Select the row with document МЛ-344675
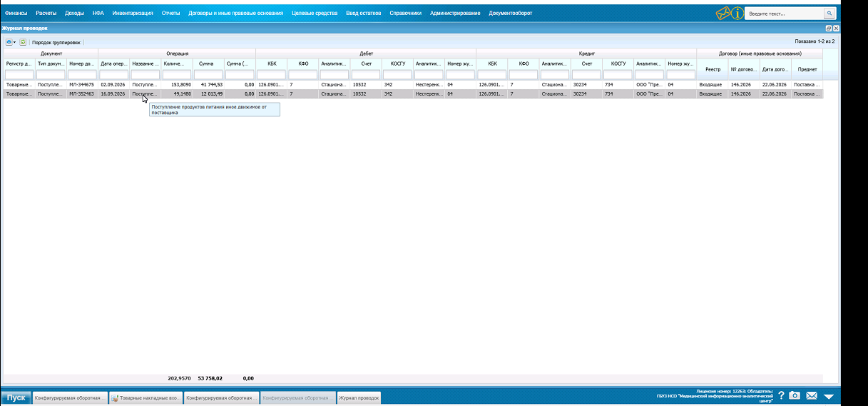Image resolution: width=868 pixels, height=406 pixels. (x=412, y=84)
